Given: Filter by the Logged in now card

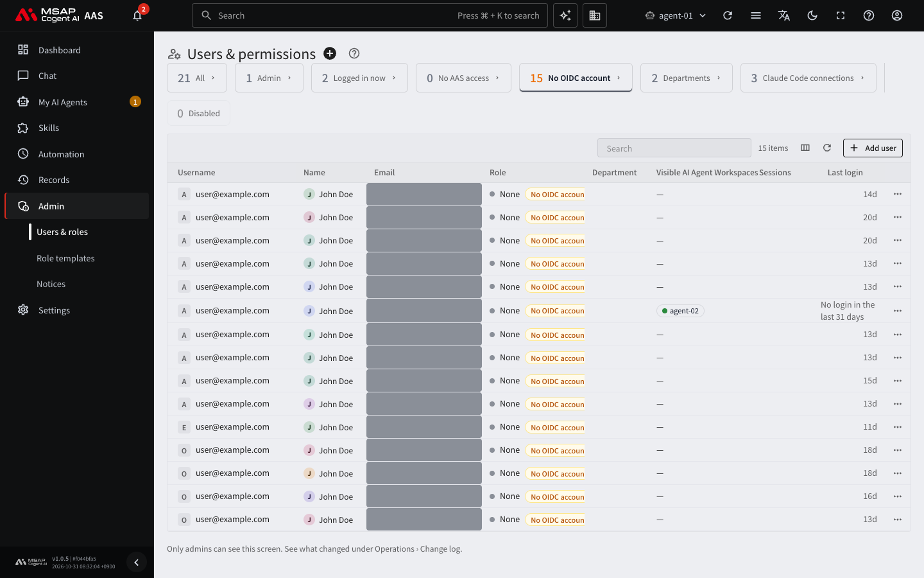Looking at the screenshot, I should pos(359,78).
